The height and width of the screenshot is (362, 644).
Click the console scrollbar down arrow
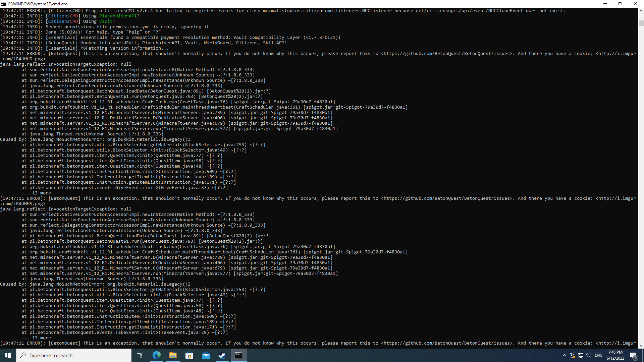pyautogui.click(x=641, y=346)
